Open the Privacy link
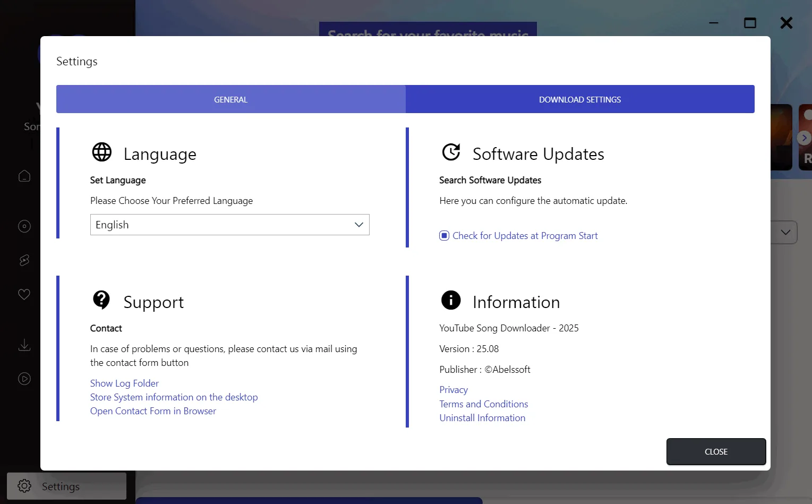 pos(454,390)
